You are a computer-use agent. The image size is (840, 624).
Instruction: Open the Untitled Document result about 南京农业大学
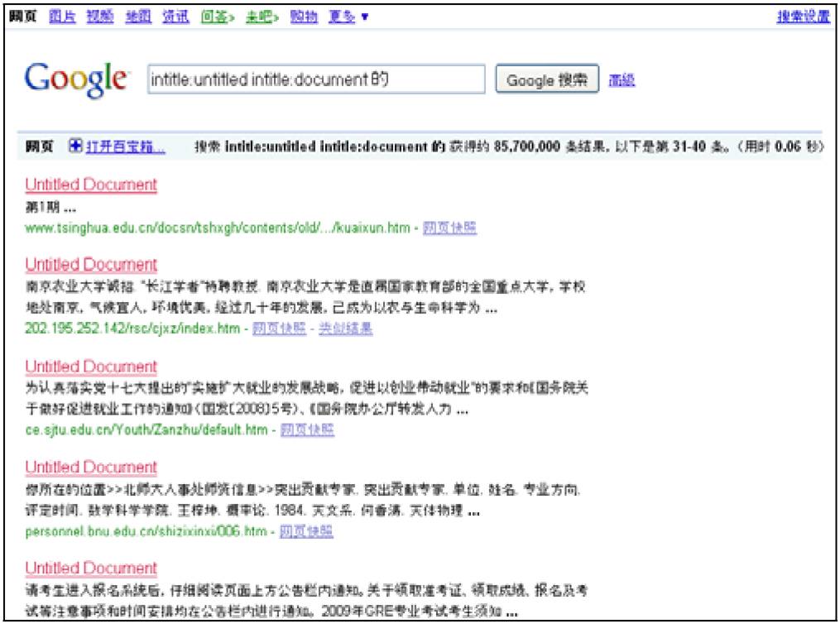[x=91, y=265]
